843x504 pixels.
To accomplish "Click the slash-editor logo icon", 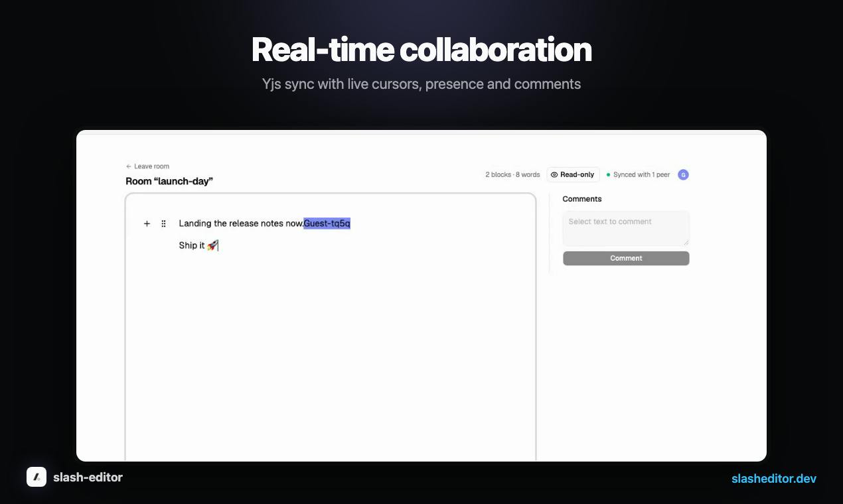I will tap(37, 477).
